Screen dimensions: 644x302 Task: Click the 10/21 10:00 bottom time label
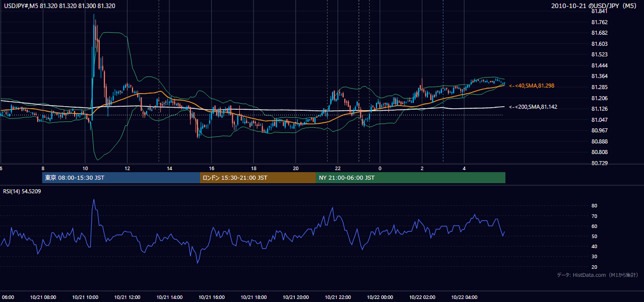point(85,297)
